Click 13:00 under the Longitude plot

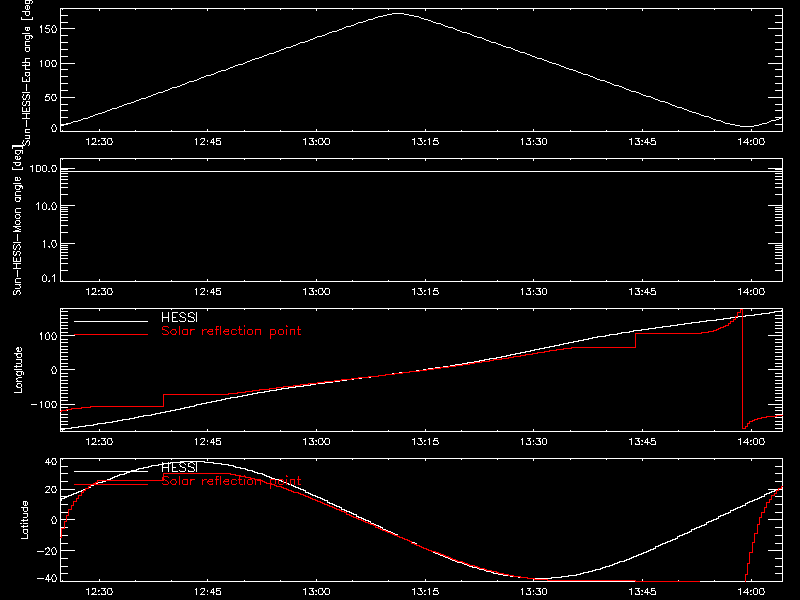coord(316,442)
